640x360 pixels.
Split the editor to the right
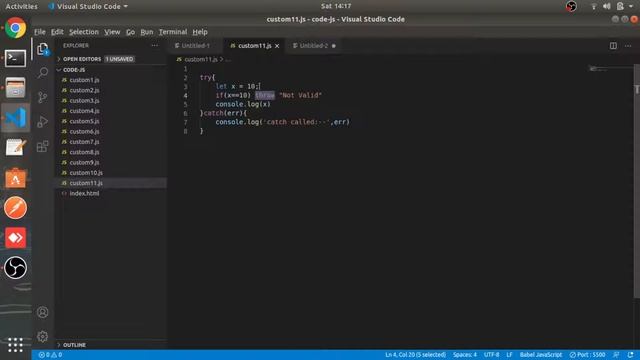[613, 46]
